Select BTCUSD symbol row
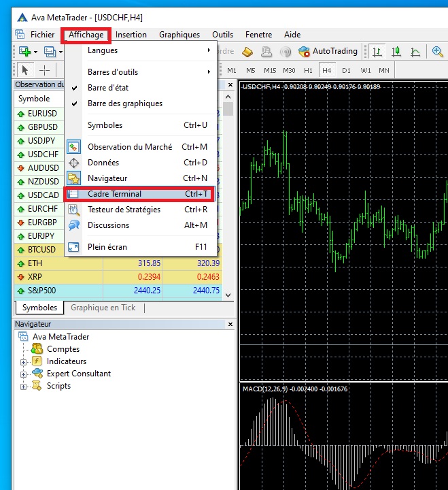Image resolution: width=448 pixels, height=490 pixels. pos(39,250)
